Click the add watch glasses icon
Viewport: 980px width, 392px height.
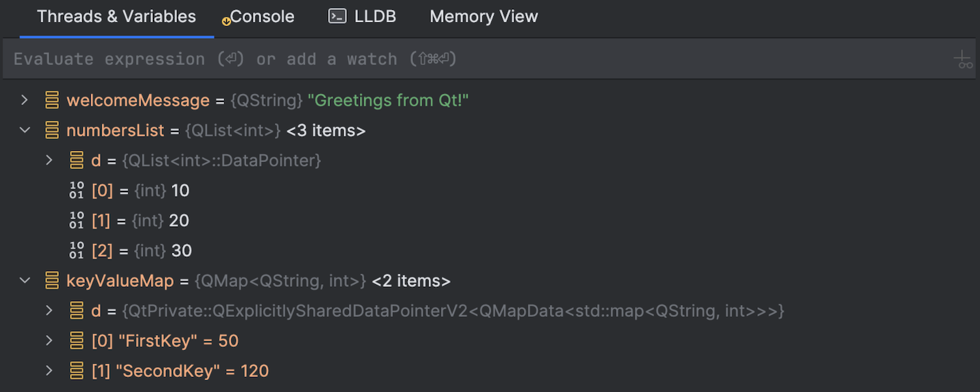coord(963,60)
